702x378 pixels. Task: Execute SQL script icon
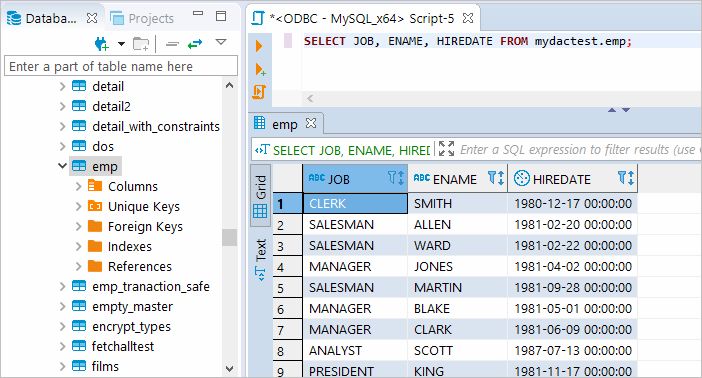(259, 92)
